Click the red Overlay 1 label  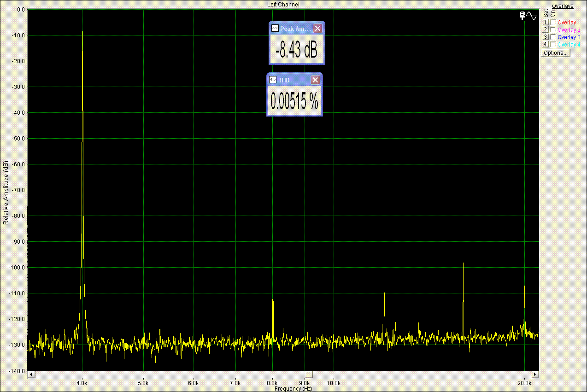(x=569, y=23)
